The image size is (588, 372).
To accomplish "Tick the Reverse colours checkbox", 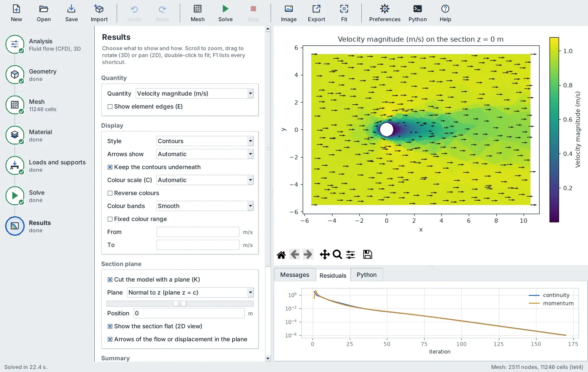I will click(x=110, y=193).
